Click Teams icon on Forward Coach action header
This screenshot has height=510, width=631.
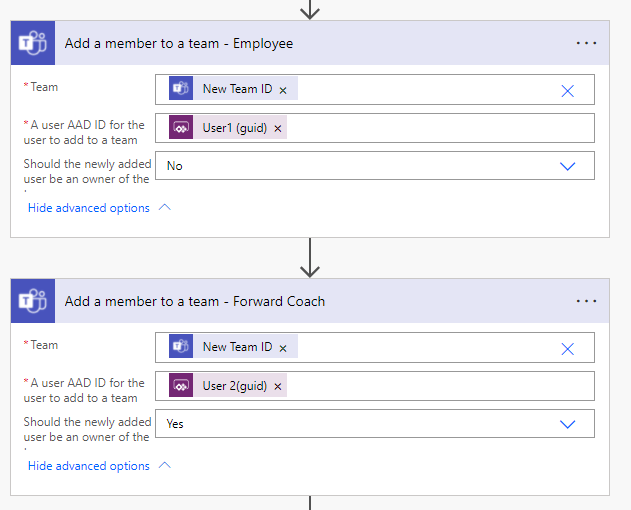(32, 301)
